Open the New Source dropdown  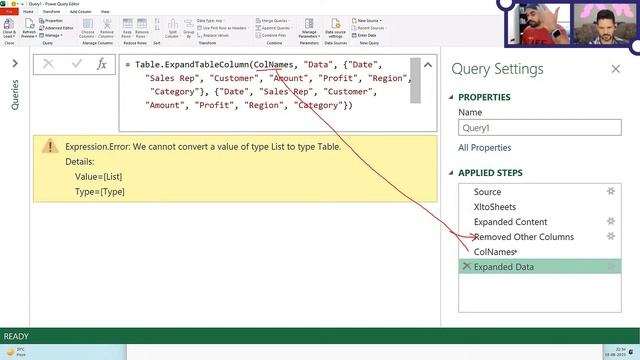367,20
